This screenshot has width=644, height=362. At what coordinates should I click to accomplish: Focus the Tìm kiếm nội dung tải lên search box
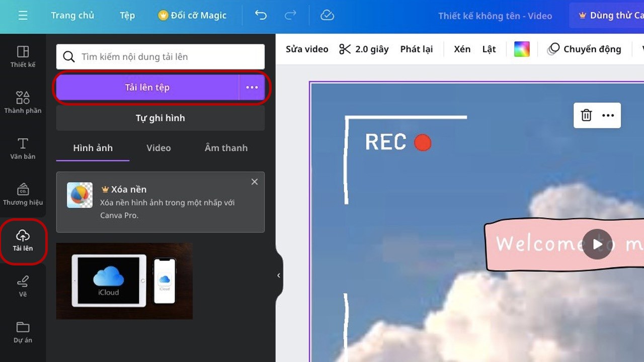coord(160,57)
